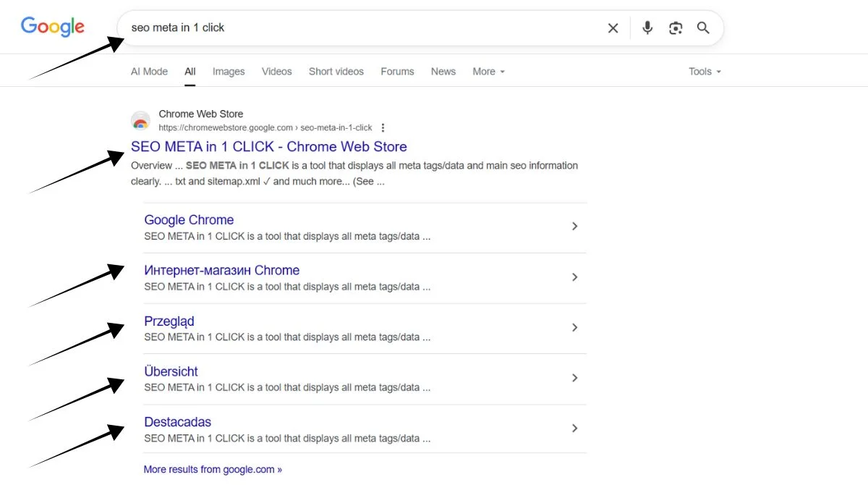Screen dimensions: 868x485
Task: Open the Images tab
Action: (229, 72)
